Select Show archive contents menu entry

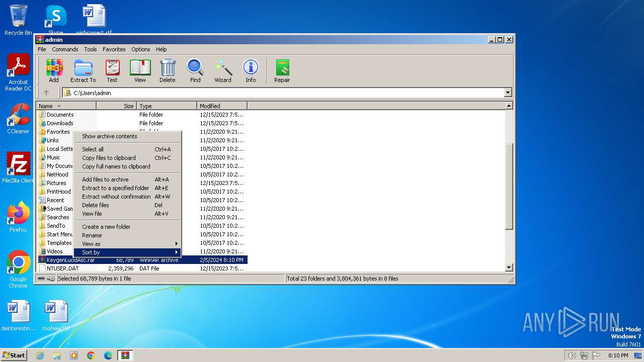coord(110,136)
